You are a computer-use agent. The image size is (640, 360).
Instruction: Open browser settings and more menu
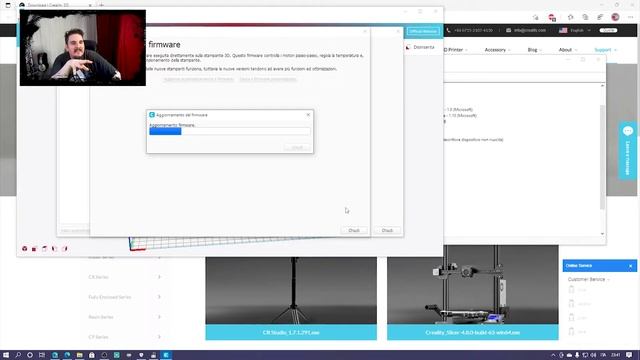pos(631,17)
